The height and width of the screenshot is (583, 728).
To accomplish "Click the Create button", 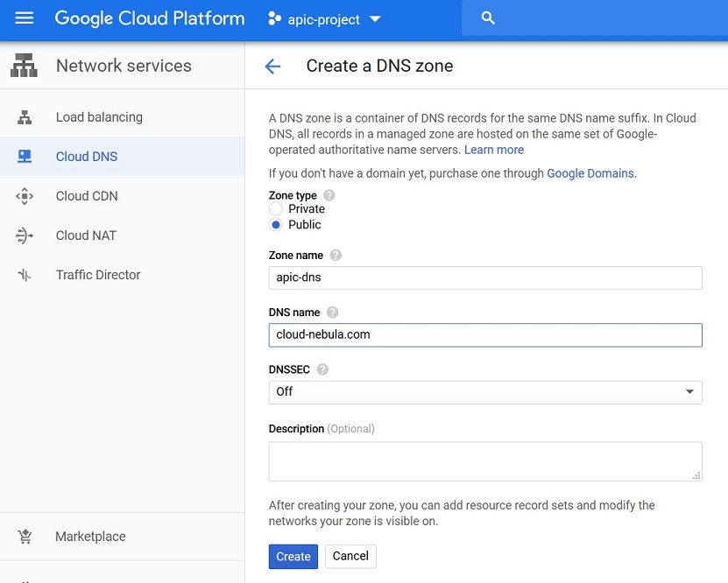I will (293, 557).
